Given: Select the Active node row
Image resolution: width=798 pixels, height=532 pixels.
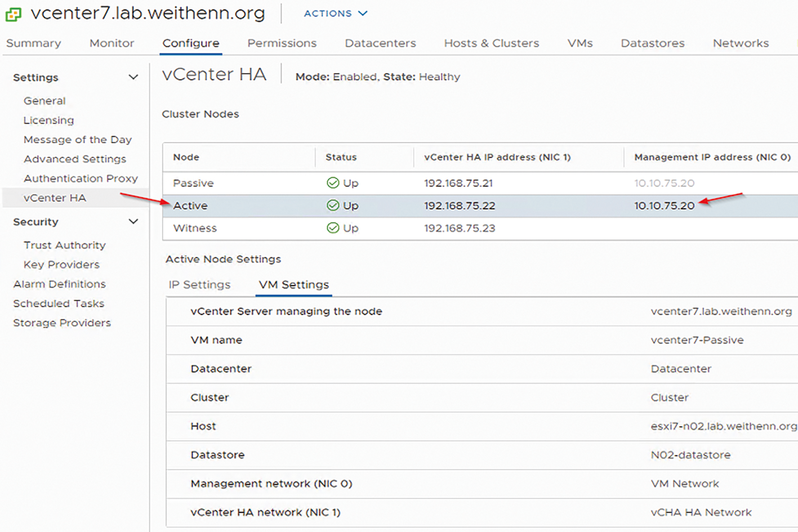Looking at the screenshot, I should click(x=480, y=205).
